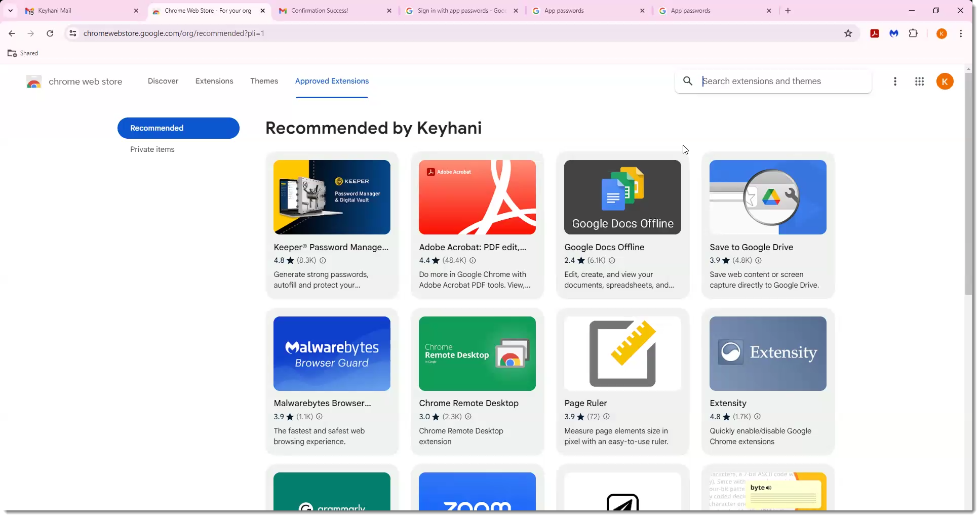This screenshot has height=518, width=980.
Task: Click the browser back arrow
Action: (12, 33)
